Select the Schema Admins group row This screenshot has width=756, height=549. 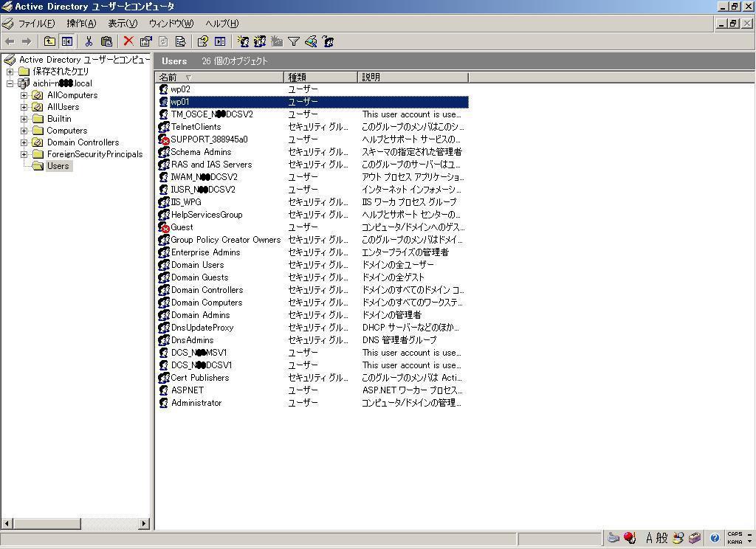(312, 152)
